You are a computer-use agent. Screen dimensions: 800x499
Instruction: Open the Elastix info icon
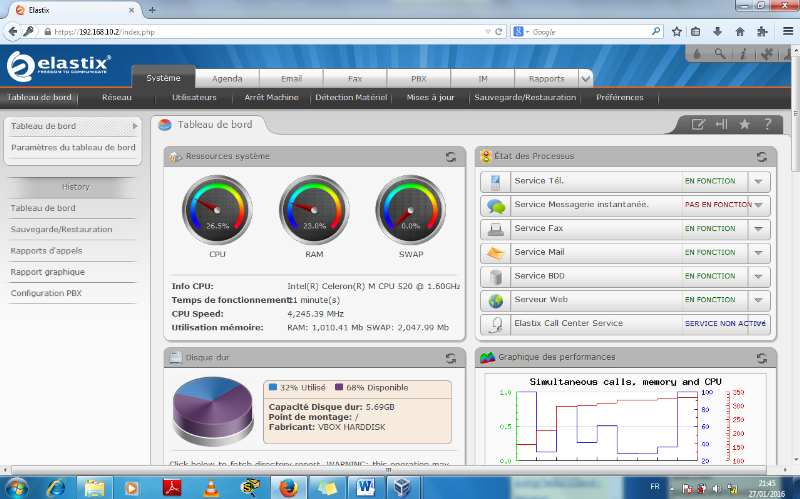[x=742, y=55]
